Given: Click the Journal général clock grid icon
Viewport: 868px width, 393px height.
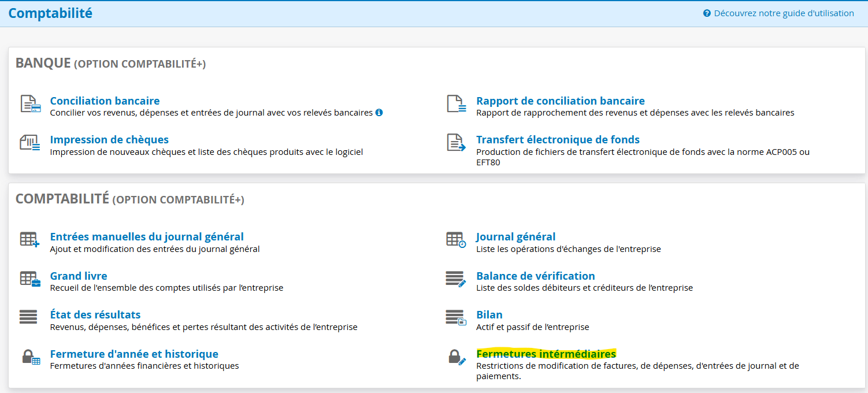Looking at the screenshot, I should point(456,239).
